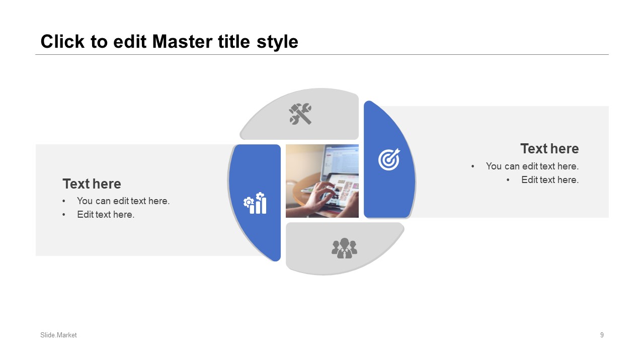
Task: Select the group of people icon
Action: pos(345,248)
